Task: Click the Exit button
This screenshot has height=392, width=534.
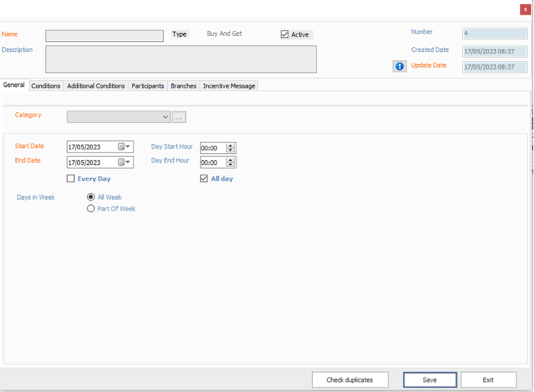Action: (488, 380)
